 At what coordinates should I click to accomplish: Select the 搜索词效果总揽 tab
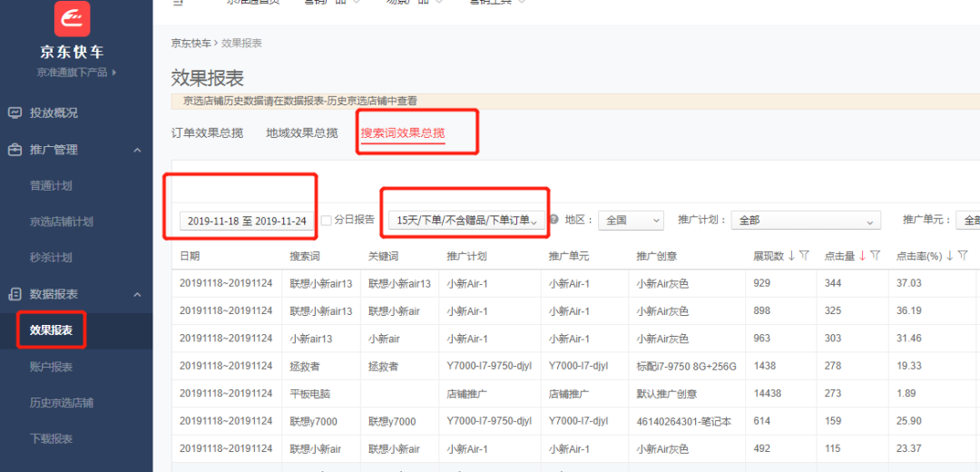403,133
